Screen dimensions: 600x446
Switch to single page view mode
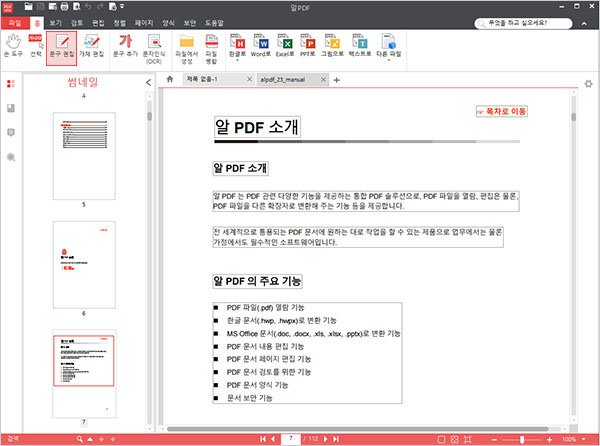(441, 439)
